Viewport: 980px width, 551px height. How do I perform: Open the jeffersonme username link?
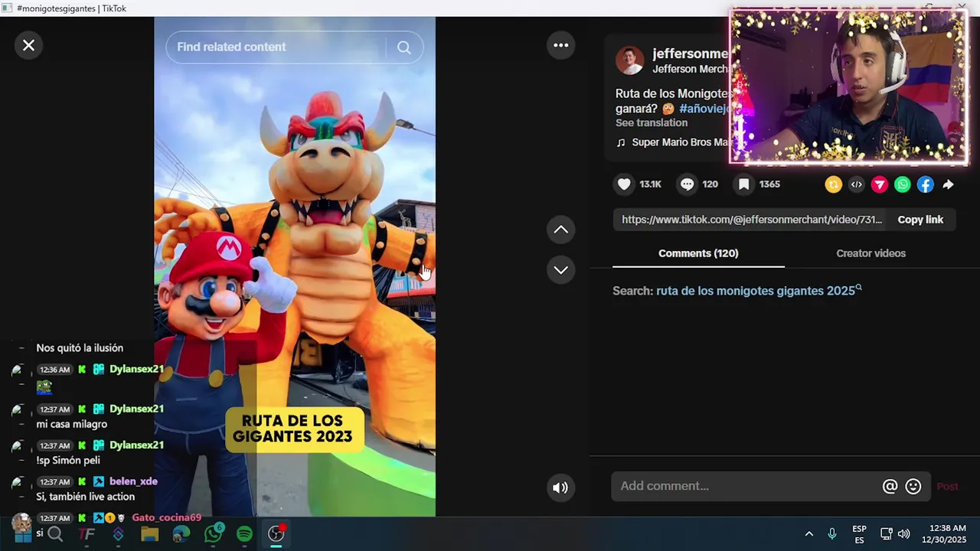click(690, 54)
